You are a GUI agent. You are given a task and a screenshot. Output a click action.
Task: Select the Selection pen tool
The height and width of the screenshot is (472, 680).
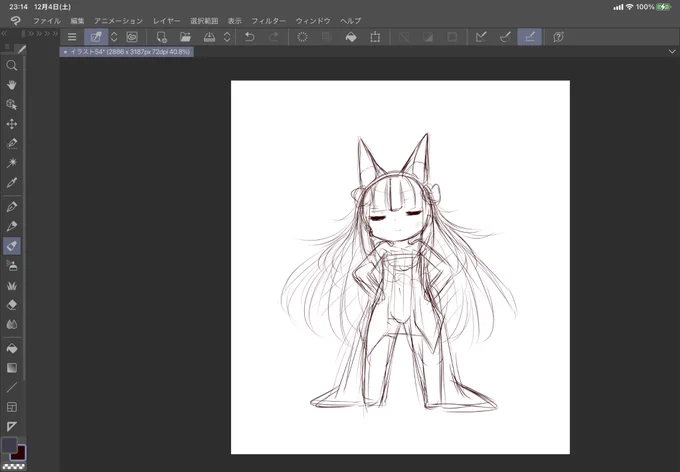click(x=12, y=143)
